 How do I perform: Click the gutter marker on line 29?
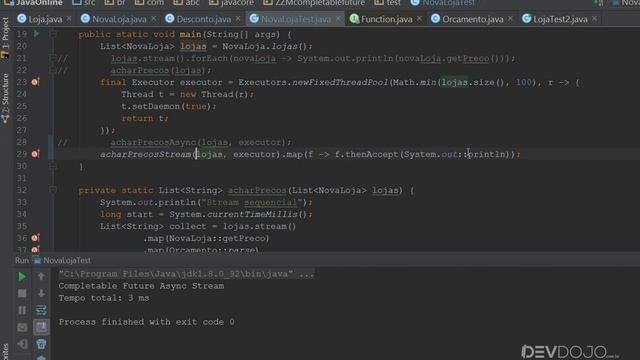pos(36,154)
